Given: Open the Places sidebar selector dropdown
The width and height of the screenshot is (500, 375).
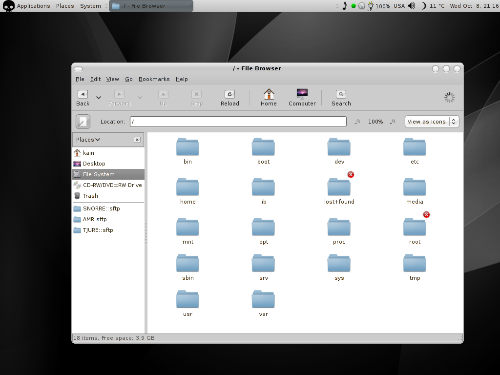Looking at the screenshot, I should (88, 140).
